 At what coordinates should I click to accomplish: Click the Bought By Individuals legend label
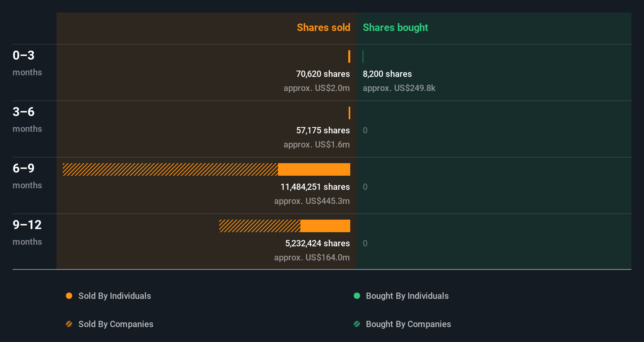(x=407, y=296)
